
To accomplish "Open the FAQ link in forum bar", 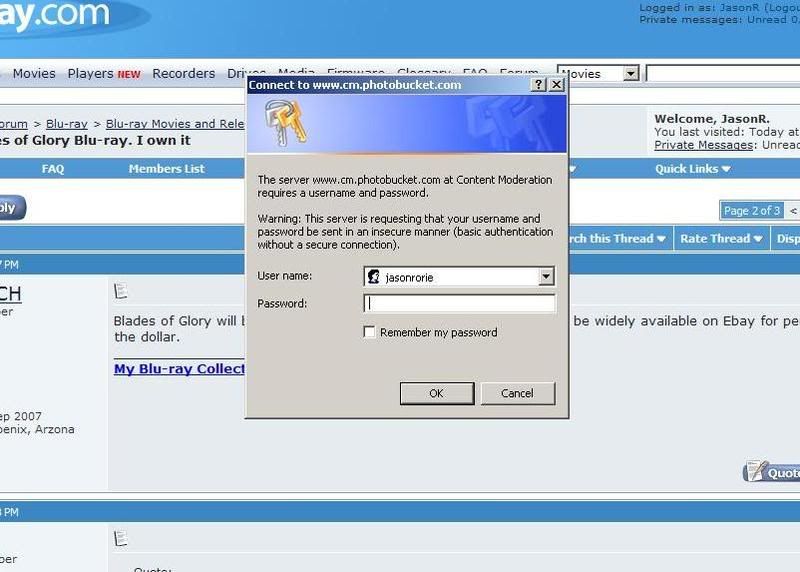I will click(53, 169).
